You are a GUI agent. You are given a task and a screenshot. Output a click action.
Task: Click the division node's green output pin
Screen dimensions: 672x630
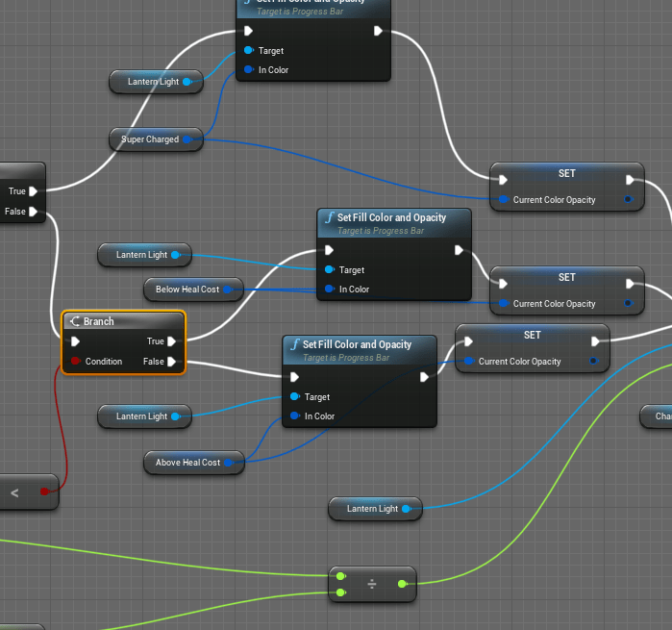click(x=401, y=584)
